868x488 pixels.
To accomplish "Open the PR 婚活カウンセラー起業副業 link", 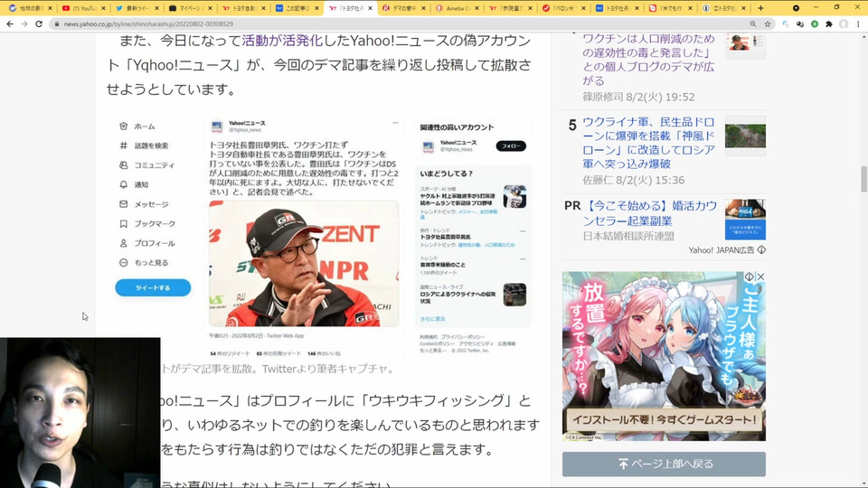I will coord(649,213).
